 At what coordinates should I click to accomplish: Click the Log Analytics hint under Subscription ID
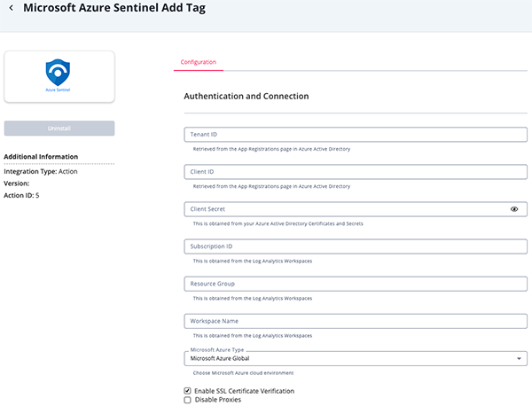(x=253, y=262)
